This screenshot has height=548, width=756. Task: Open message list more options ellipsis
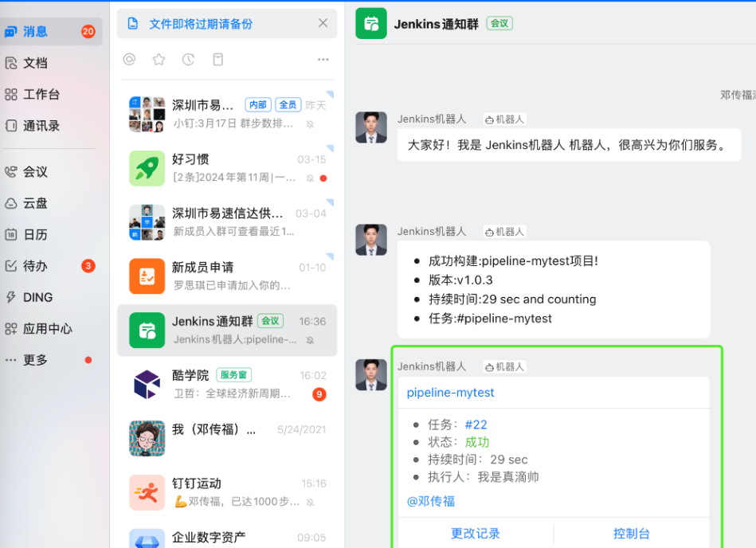coord(323,59)
